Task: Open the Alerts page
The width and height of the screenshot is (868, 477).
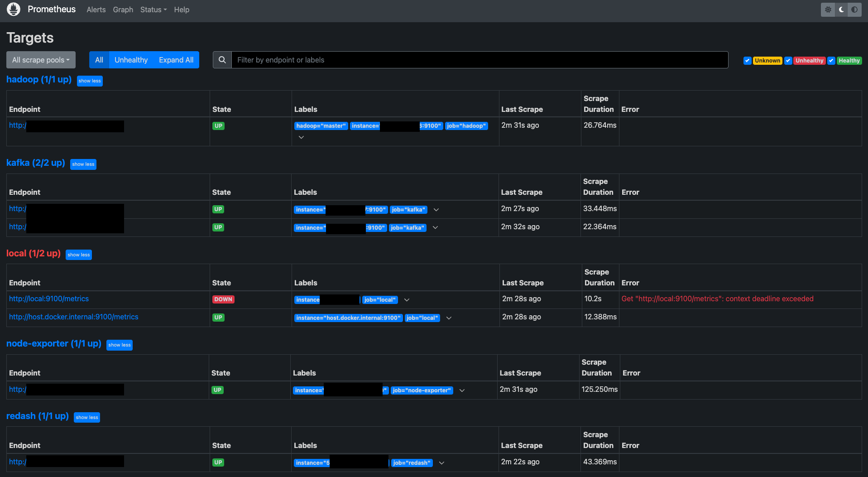Action: click(x=96, y=10)
